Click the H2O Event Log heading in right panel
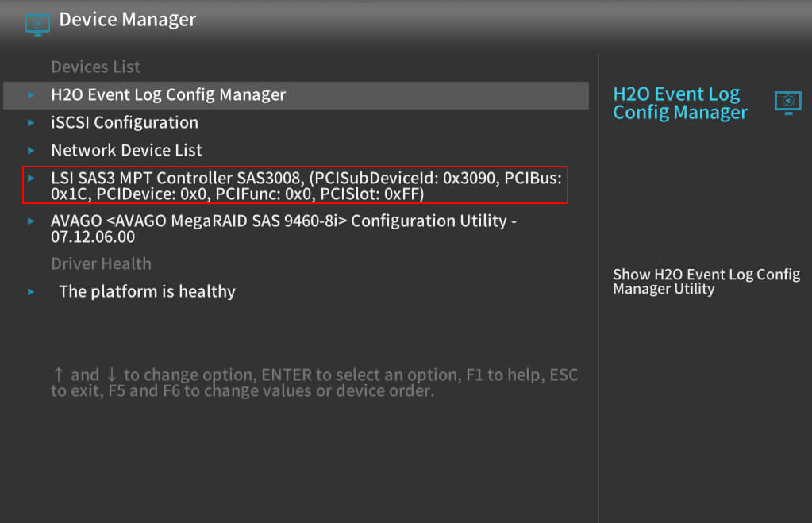Screen dimensions: 812x523 tap(680, 102)
